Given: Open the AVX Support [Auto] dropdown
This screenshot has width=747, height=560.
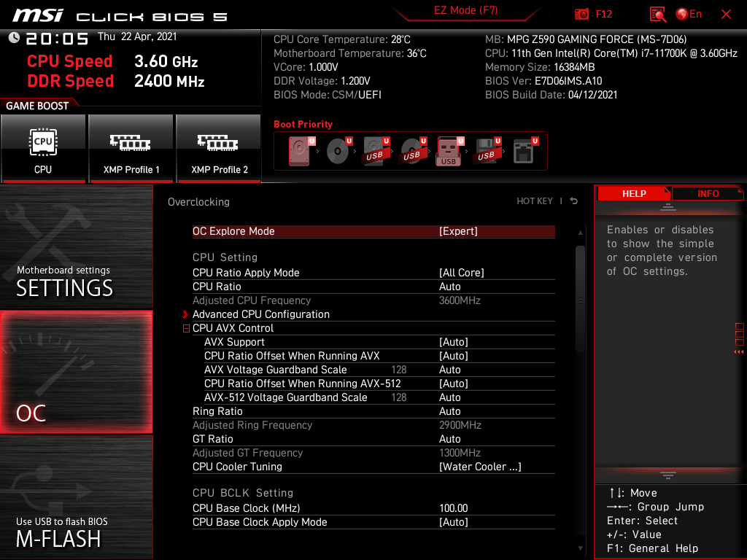Looking at the screenshot, I should pyautogui.click(x=379, y=343).
